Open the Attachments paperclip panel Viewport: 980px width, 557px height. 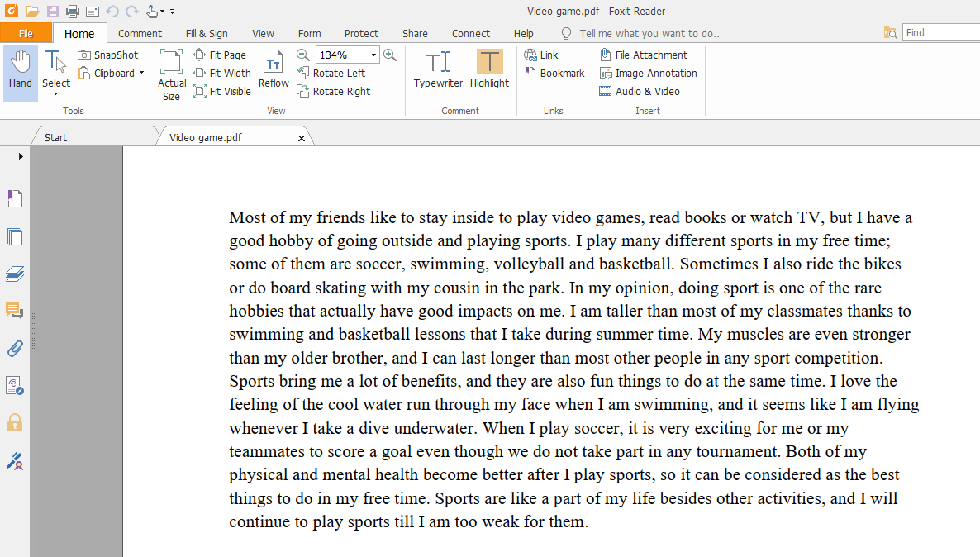(15, 348)
